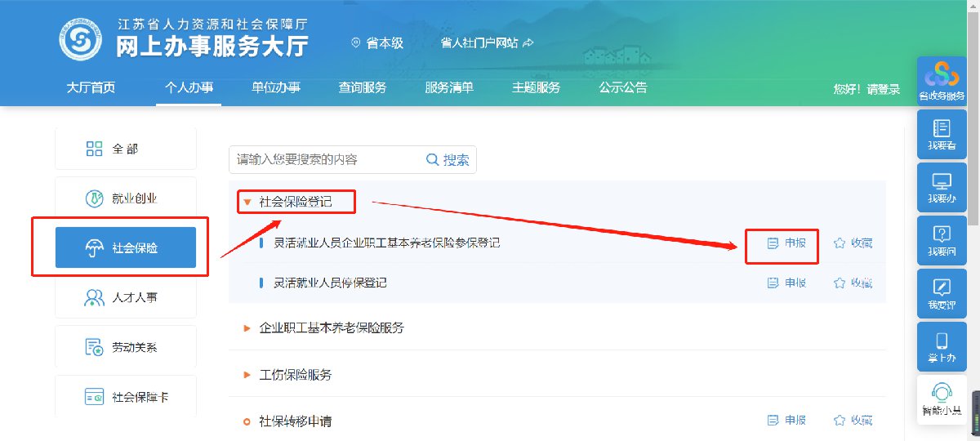Expand the 工伤保险服务 section
The image size is (980, 441).
click(295, 375)
